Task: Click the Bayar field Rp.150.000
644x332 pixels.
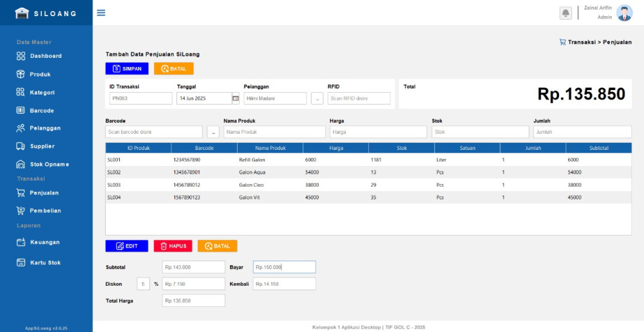Action: (x=284, y=267)
